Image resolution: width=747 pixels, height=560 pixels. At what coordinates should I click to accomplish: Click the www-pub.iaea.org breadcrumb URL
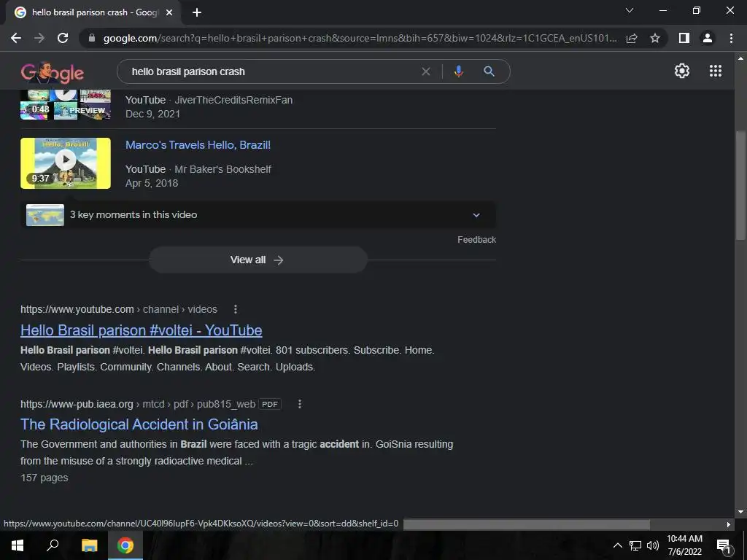138,404
